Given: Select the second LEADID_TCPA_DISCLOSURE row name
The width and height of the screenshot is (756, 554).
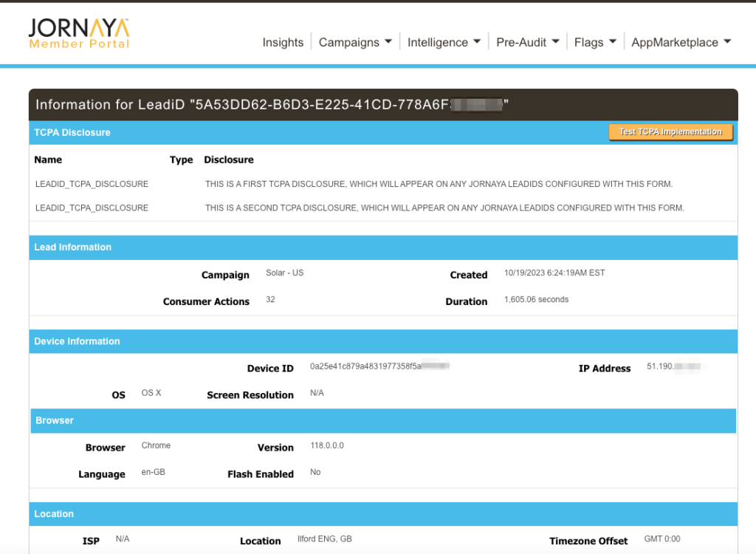Looking at the screenshot, I should (92, 208).
